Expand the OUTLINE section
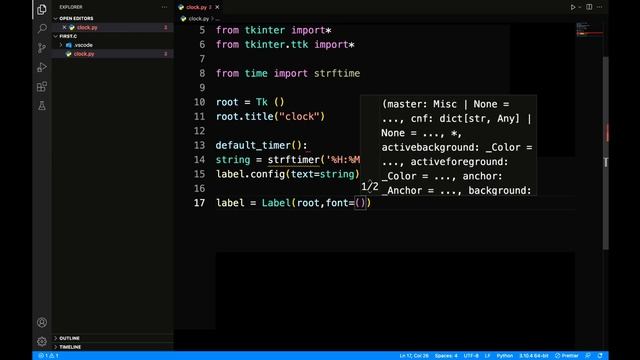This screenshot has width=640, height=360. click(x=69, y=338)
